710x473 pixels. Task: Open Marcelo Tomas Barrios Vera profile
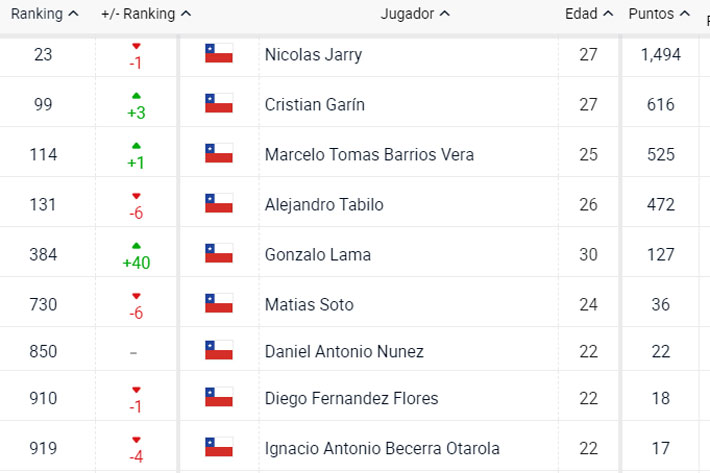point(369,155)
